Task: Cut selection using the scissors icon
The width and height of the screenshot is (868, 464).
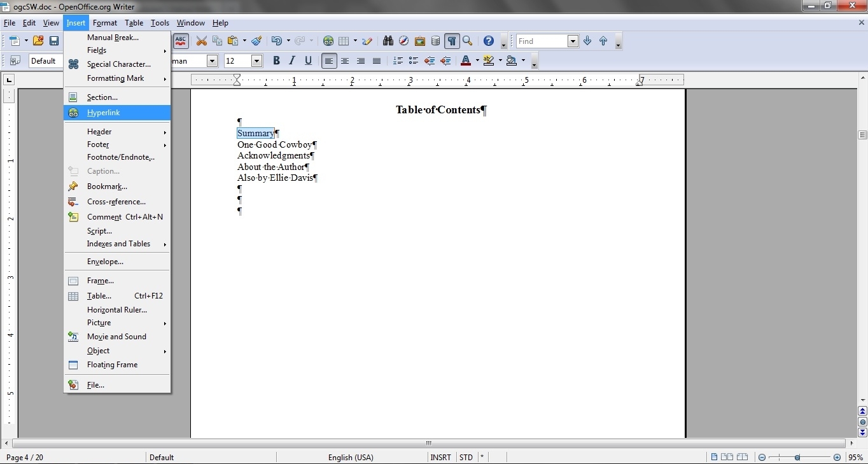Action: click(201, 41)
